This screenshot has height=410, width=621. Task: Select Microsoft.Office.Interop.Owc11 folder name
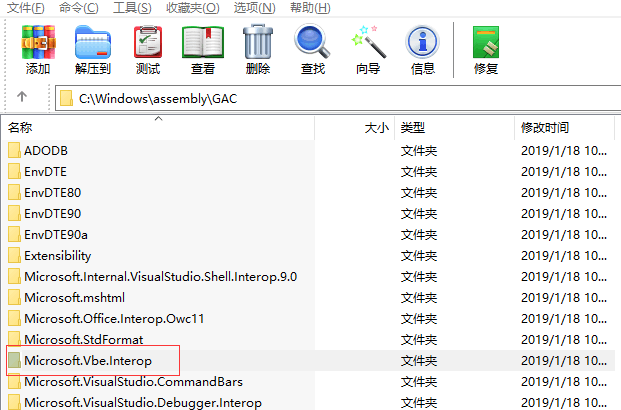click(x=114, y=318)
